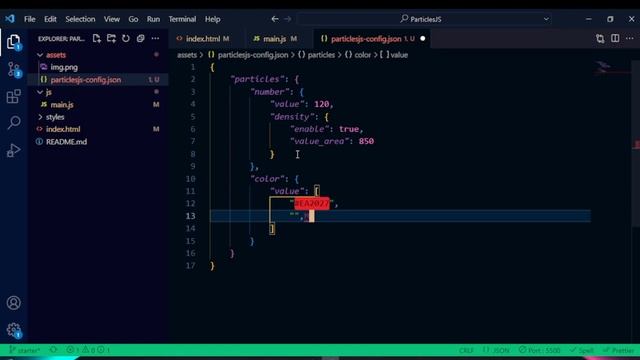The height and width of the screenshot is (360, 640).
Task: Click the assets breadcrumb segment
Action: point(187,55)
